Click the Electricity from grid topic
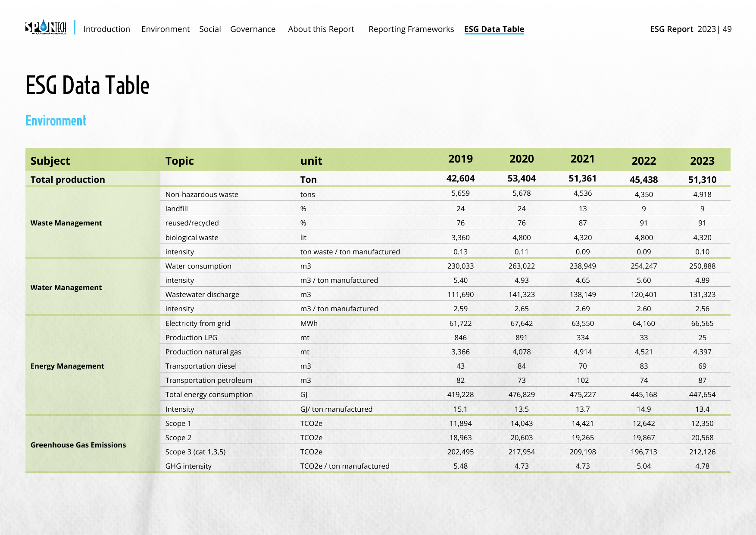Viewport: 756px width, 535px height. pyautogui.click(x=198, y=323)
